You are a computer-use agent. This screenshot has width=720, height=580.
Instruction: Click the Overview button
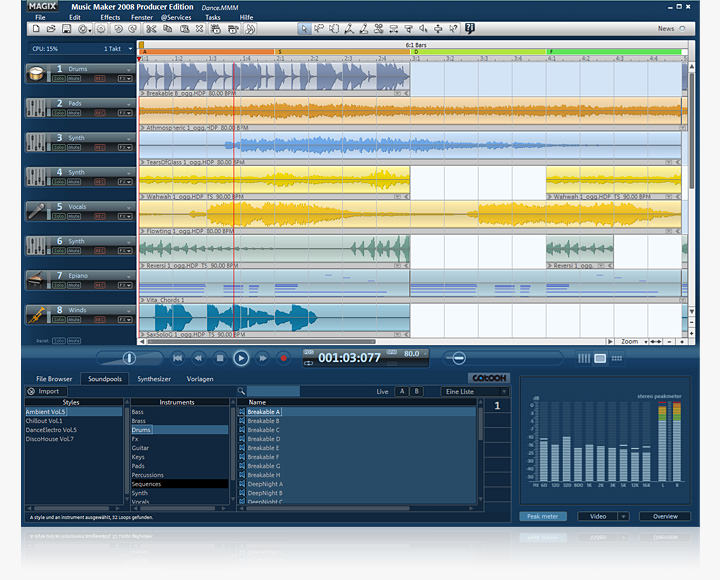click(665, 517)
